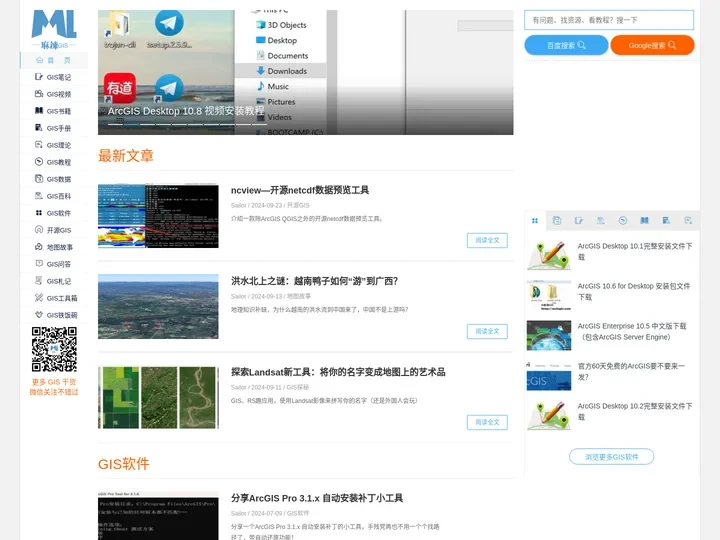The image size is (720, 540).
Task: Click 阅读全文 for the Landsat article
Action: point(487,422)
